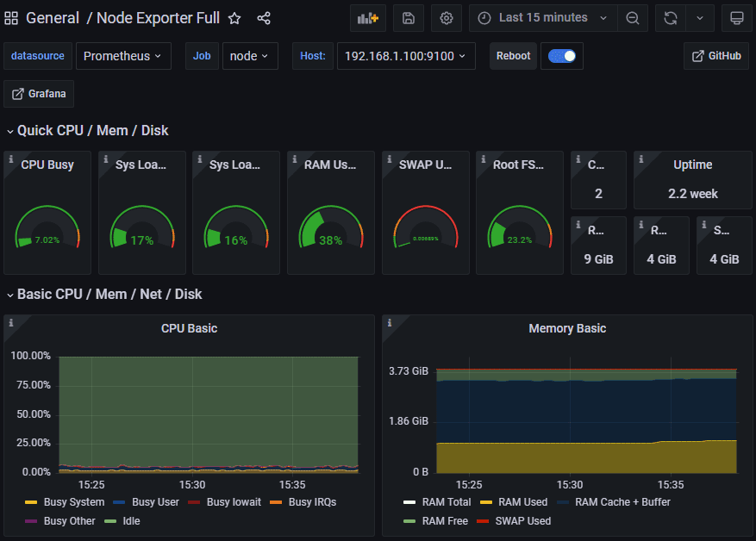Save the dashboard with the disk icon
Screen dimensions: 756x541
[408, 18]
